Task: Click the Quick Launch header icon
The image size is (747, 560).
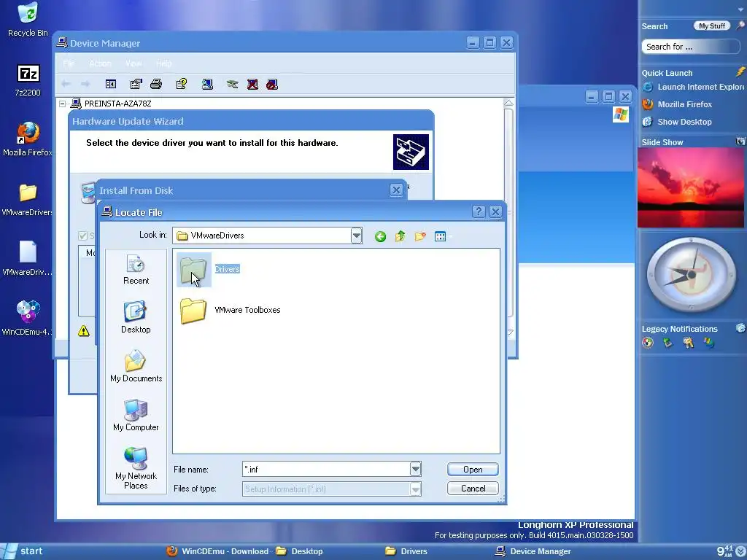Action: click(740, 72)
